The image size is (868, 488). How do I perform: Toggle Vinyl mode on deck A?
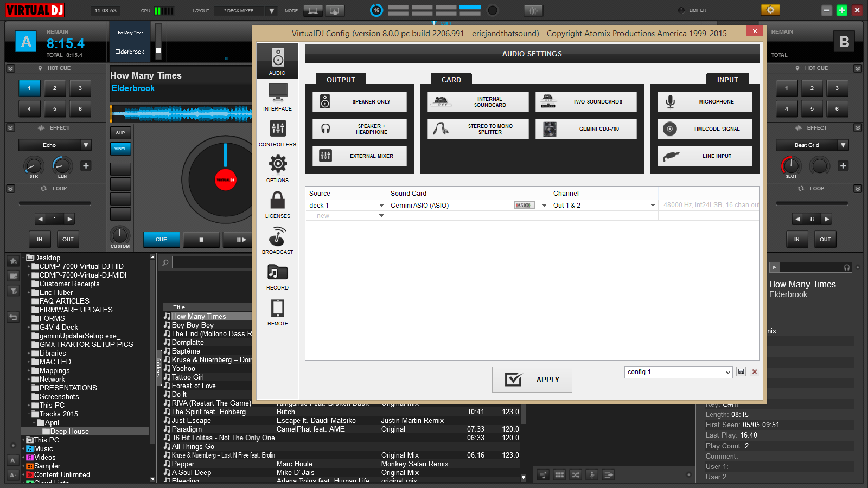pos(120,149)
